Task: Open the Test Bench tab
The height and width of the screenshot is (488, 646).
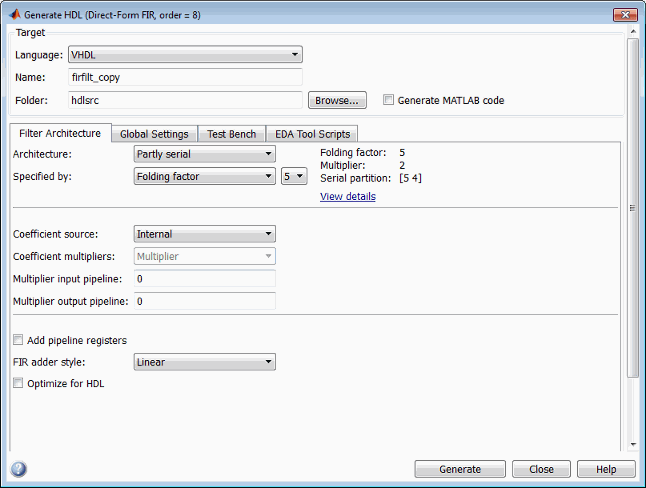Action: [x=232, y=134]
